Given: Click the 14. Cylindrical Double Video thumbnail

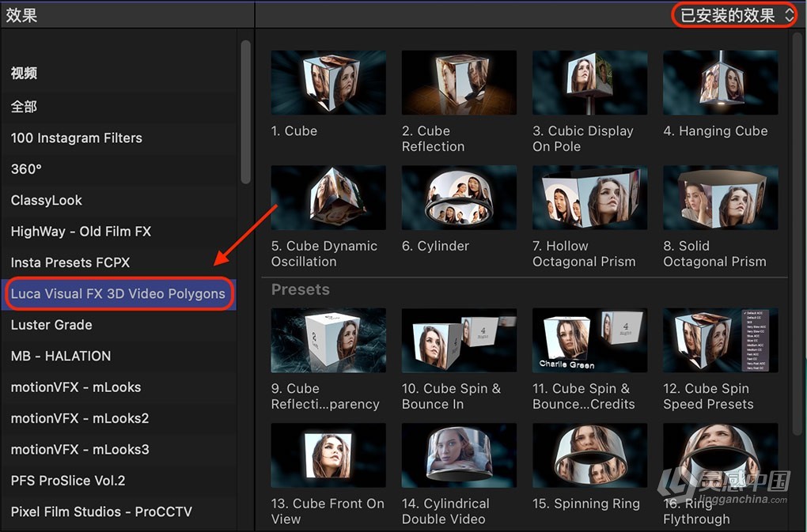Looking at the screenshot, I should tap(459, 455).
